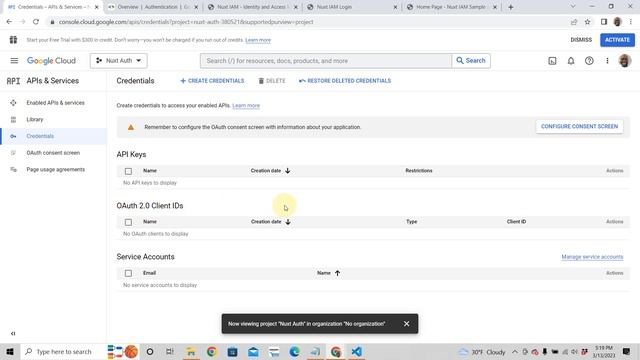Open Microsoft Edge from the taskbar
This screenshot has width=640, height=360.
coord(294,351)
